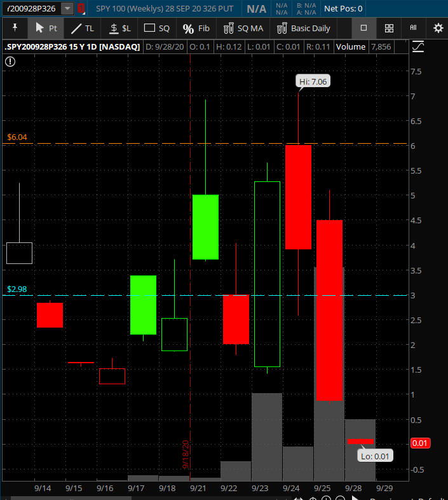Select the $2.98 cyan price level line label
The image size is (448, 500).
17,289
